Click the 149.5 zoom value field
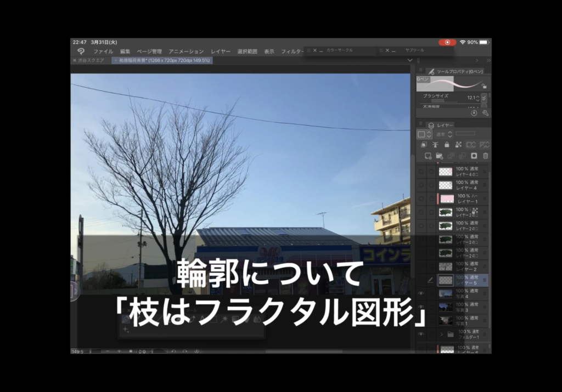Screen dimensions: 562x392 click(80, 351)
